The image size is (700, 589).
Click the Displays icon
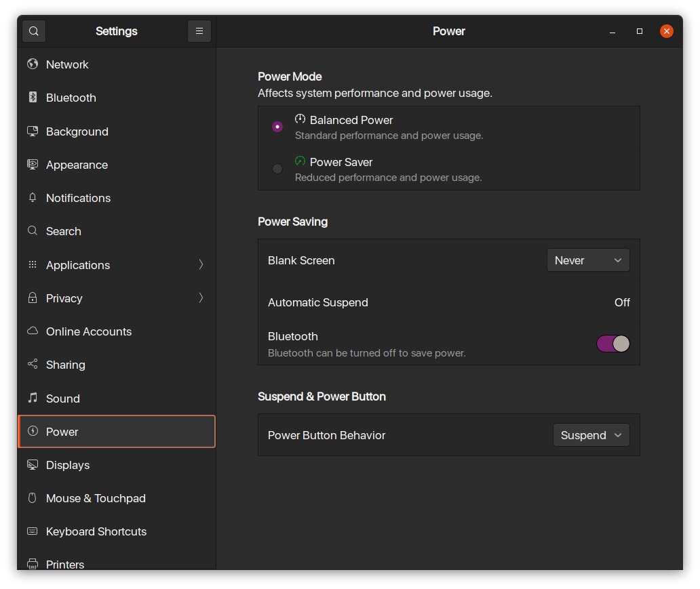[32, 464]
